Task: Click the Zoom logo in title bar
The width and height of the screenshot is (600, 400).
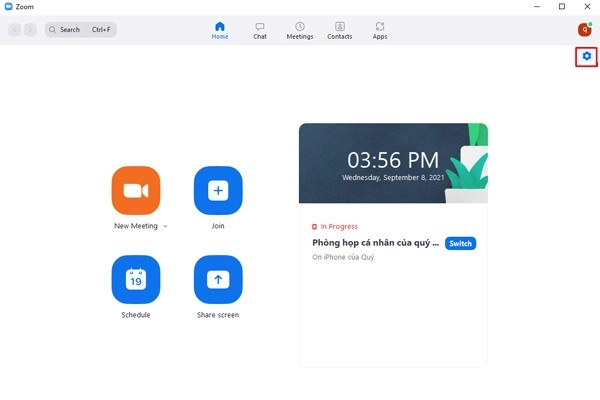Action: click(9, 6)
